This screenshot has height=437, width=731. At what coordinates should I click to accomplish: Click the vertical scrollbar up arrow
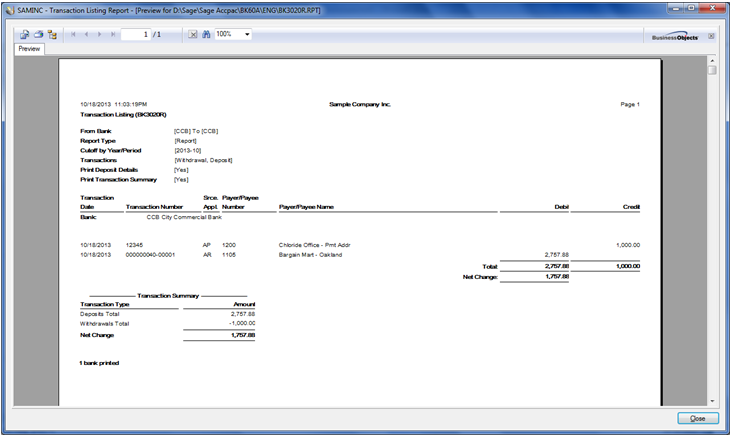[712, 60]
